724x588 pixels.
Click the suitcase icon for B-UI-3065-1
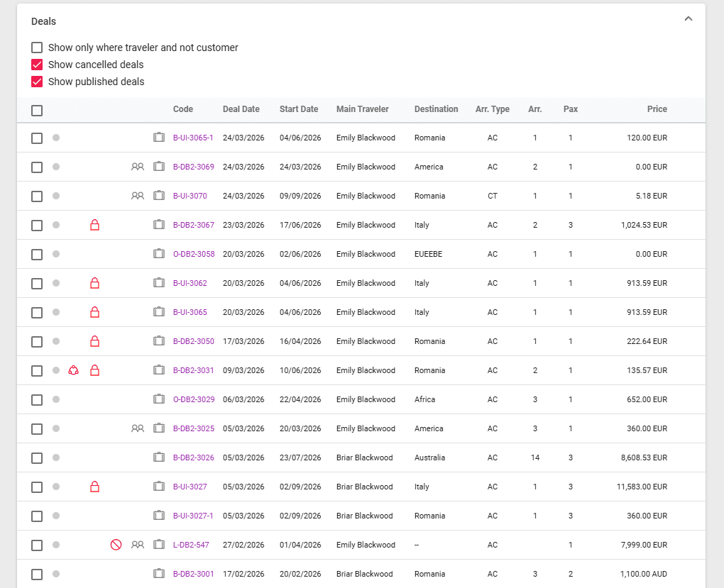tap(159, 138)
